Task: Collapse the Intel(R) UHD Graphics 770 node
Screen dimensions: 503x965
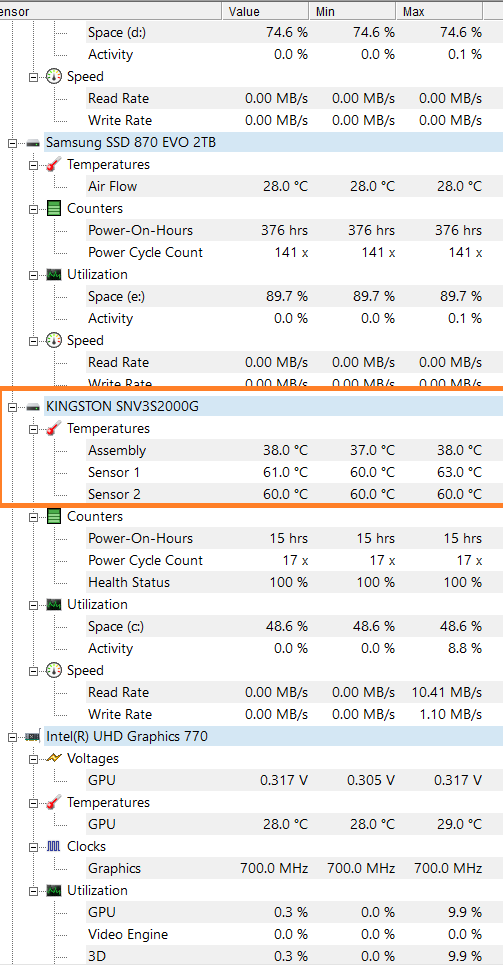Action: (12, 736)
